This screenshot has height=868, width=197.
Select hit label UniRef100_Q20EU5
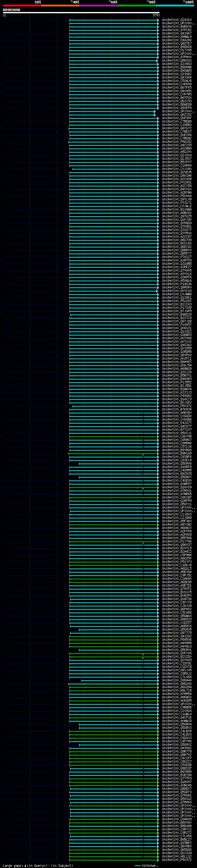click(176, 172)
